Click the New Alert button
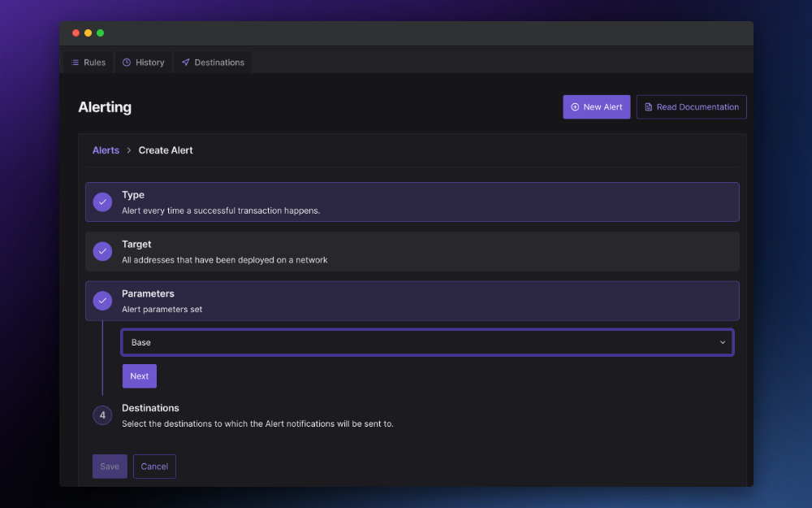 click(597, 106)
